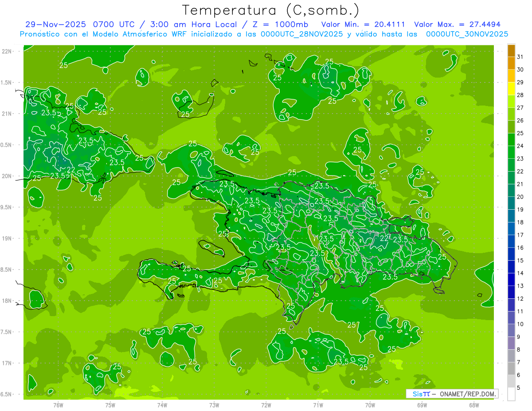Click the "6.5N" latitude axis label
Image resolution: width=532 pixels, height=411 pixels.
7,394
